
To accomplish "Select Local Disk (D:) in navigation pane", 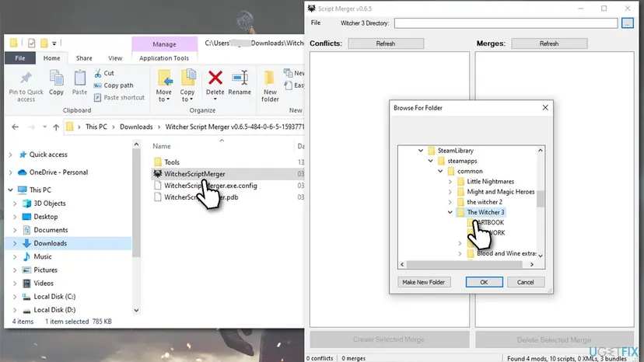I will 54,310.
